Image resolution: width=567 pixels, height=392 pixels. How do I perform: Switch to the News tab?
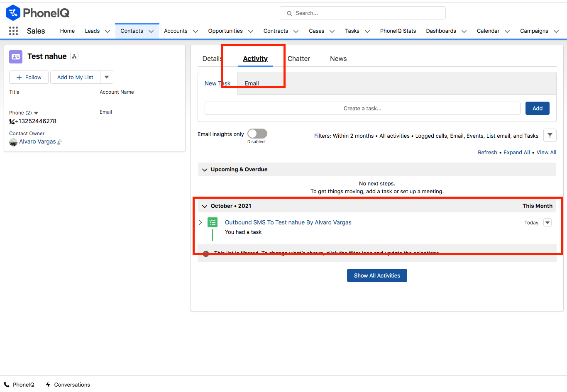(x=338, y=58)
